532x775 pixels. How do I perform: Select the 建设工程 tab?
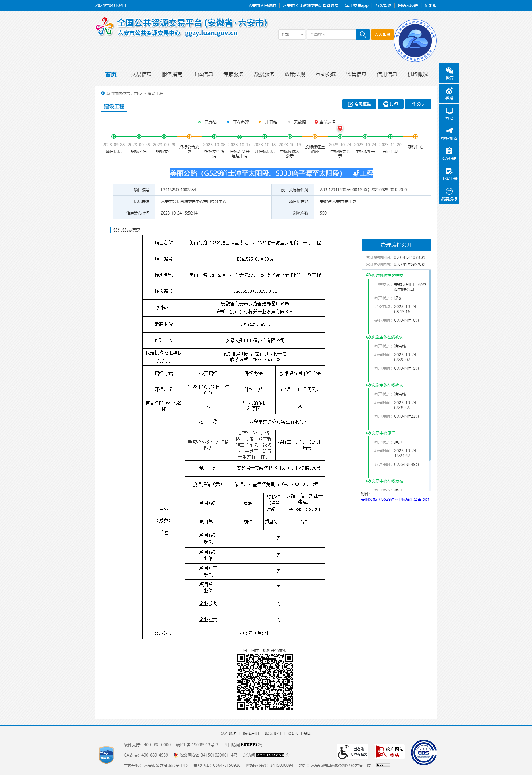(x=114, y=106)
